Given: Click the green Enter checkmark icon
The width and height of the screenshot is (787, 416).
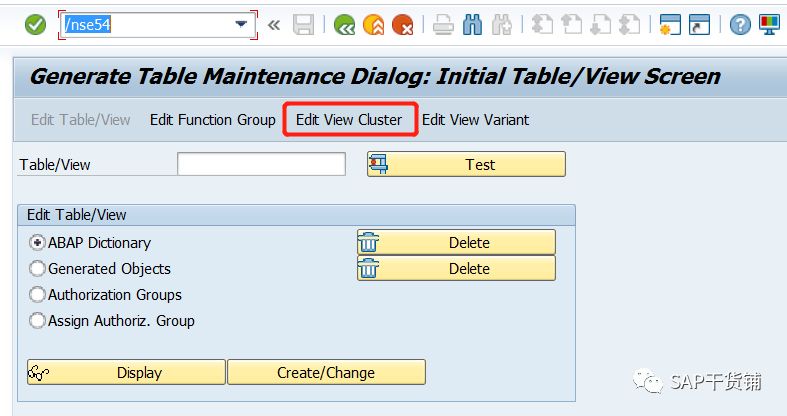Looking at the screenshot, I should [x=35, y=25].
